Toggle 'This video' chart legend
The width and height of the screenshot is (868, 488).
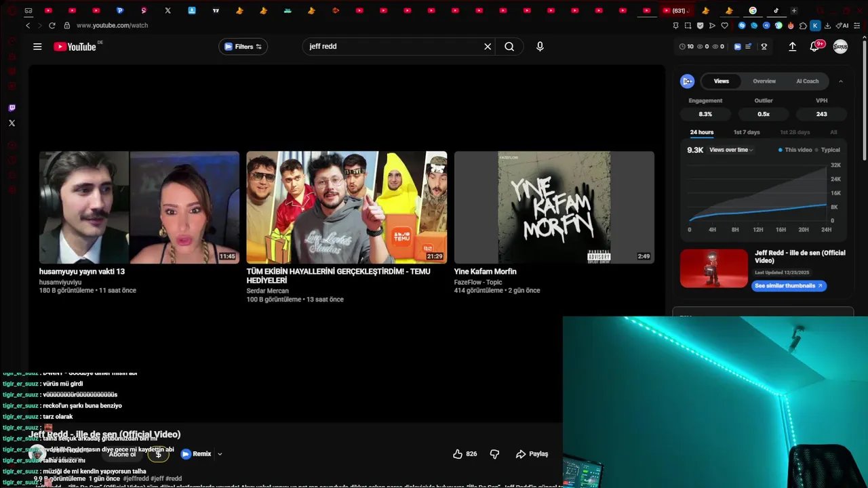[x=795, y=150]
